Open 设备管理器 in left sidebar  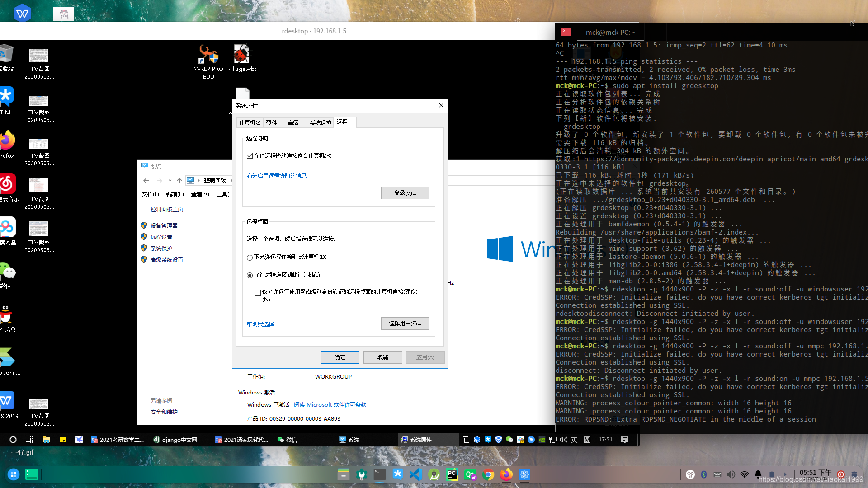pos(164,225)
